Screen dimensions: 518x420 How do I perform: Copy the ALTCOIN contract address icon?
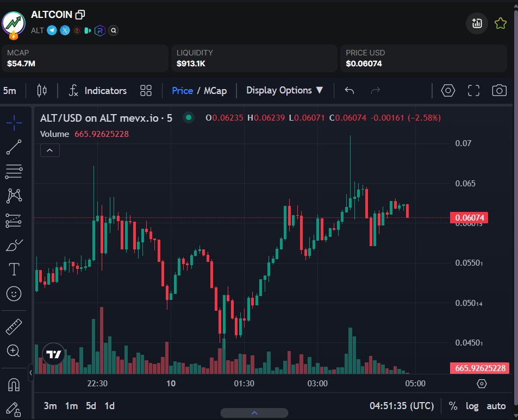click(x=80, y=15)
